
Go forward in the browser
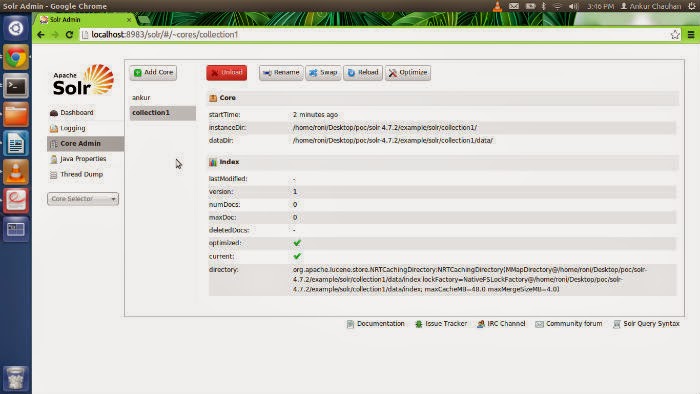pyautogui.click(x=55, y=35)
